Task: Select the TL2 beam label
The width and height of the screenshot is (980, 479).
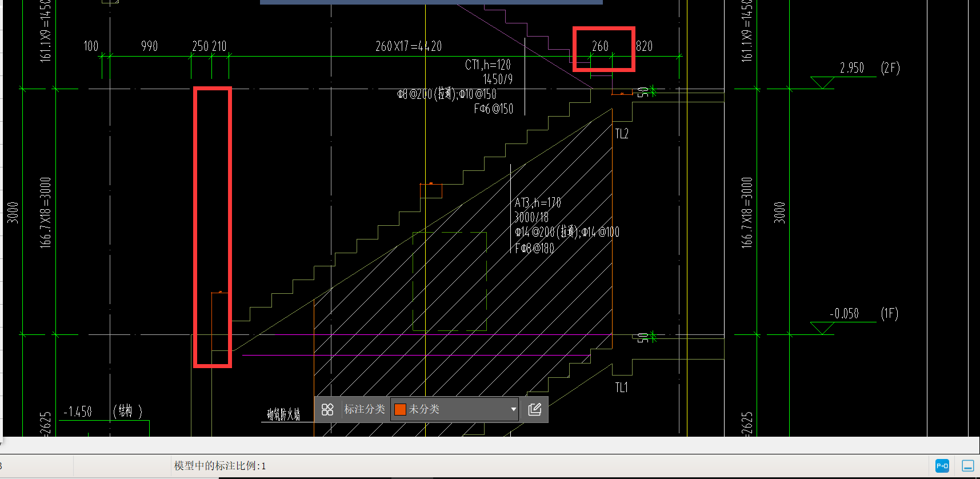Action: click(x=622, y=134)
